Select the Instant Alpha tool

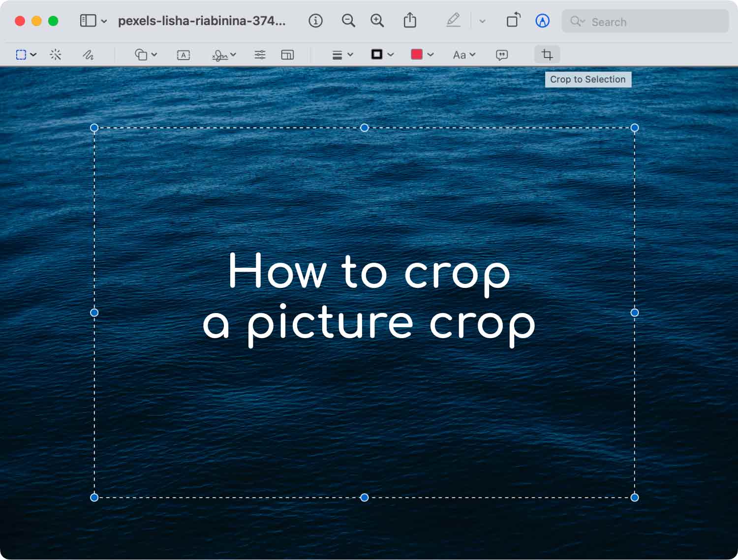[56, 54]
